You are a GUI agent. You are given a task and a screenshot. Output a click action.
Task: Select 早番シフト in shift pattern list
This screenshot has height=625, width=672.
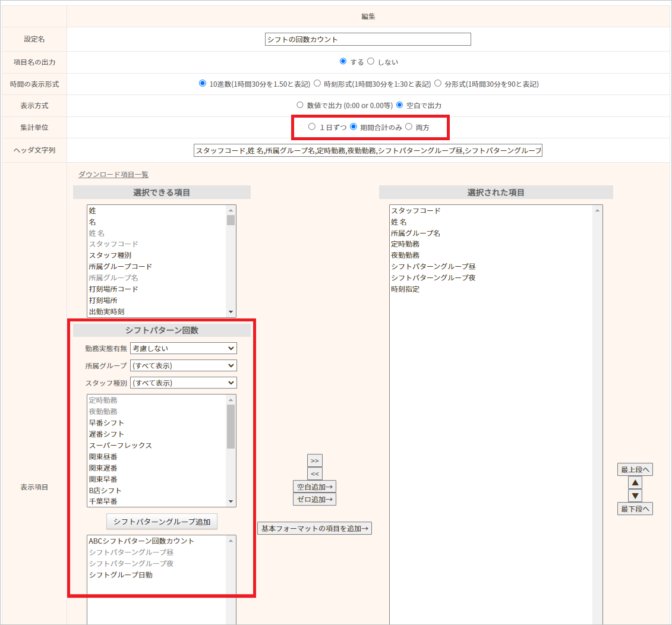(x=106, y=423)
